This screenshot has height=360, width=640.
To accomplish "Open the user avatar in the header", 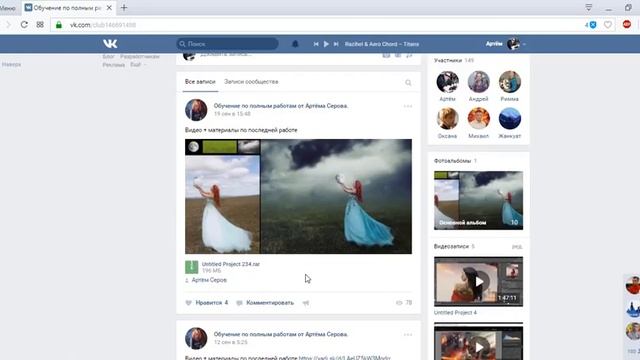I will tap(513, 44).
